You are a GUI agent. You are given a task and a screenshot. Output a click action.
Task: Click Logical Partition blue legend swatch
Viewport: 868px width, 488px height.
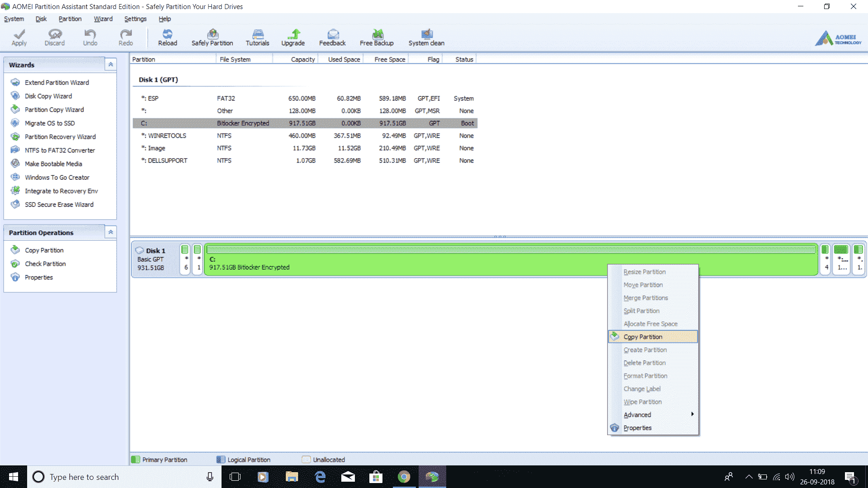(221, 460)
